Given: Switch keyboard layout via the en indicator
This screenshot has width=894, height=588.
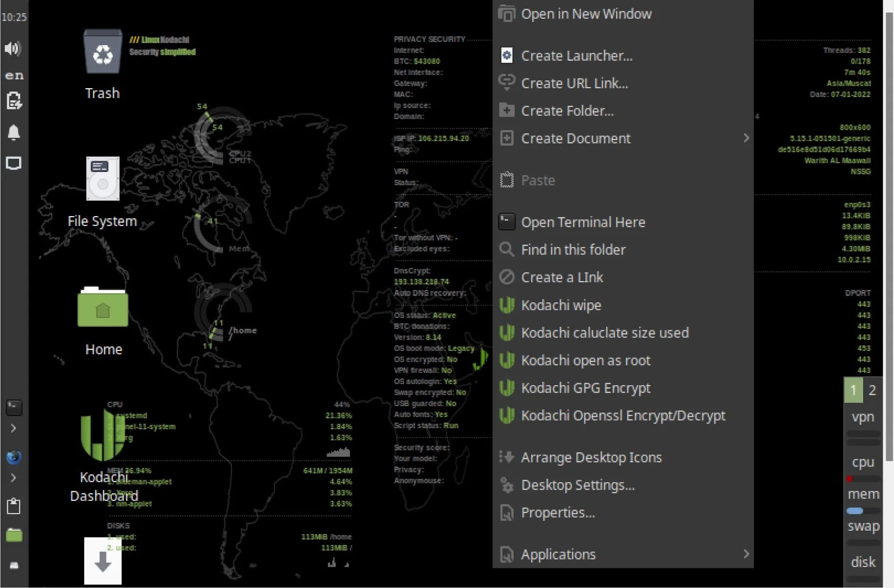Looking at the screenshot, I should (14, 74).
